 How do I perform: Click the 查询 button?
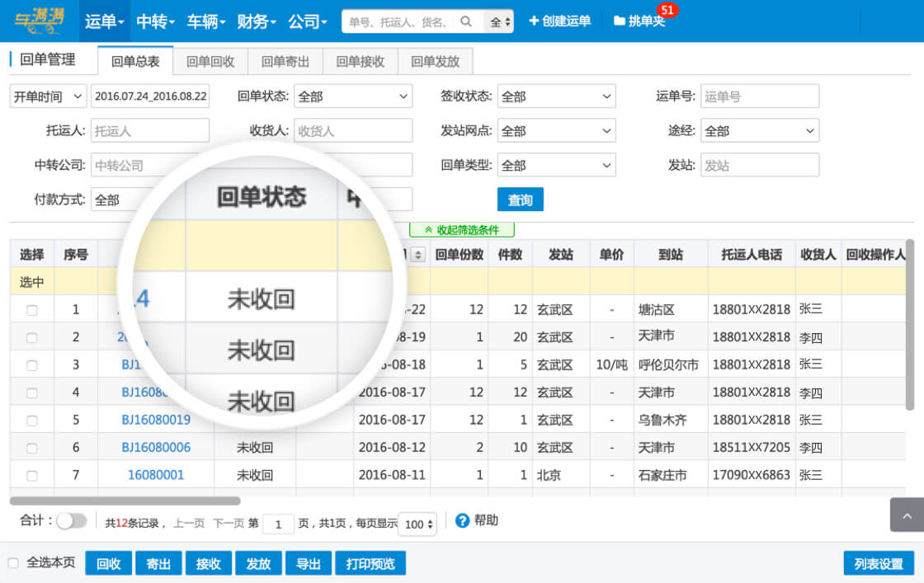coord(521,200)
